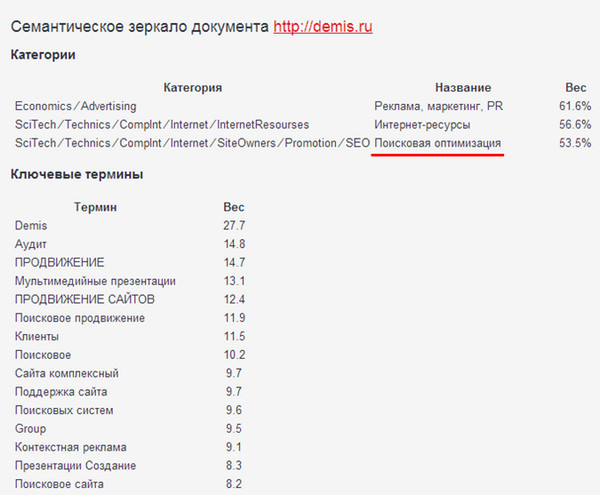Click the 61.6% weight value

(575, 106)
